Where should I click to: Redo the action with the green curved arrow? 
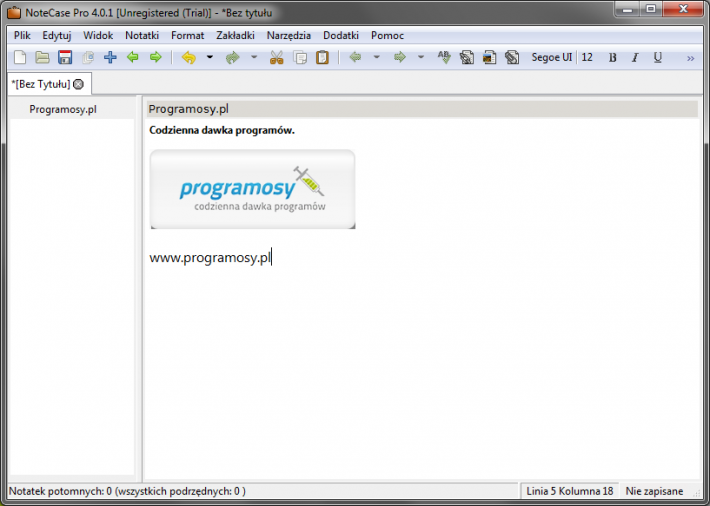(x=233, y=58)
